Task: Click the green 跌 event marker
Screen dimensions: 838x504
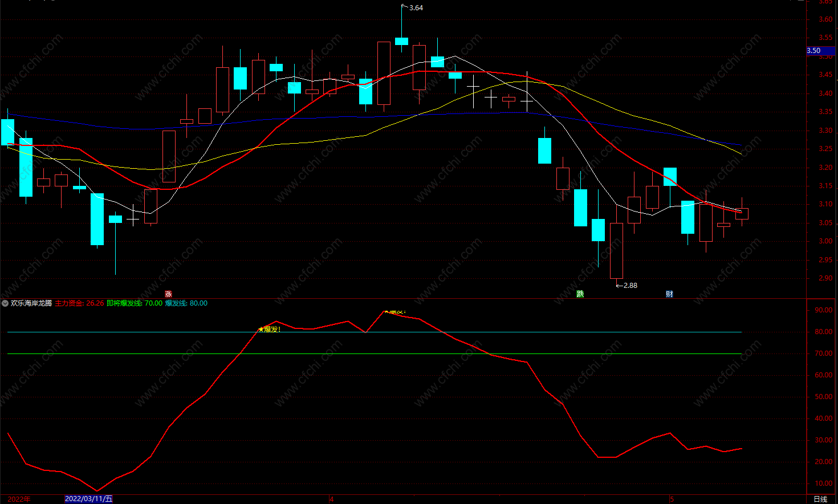Action: click(580, 294)
